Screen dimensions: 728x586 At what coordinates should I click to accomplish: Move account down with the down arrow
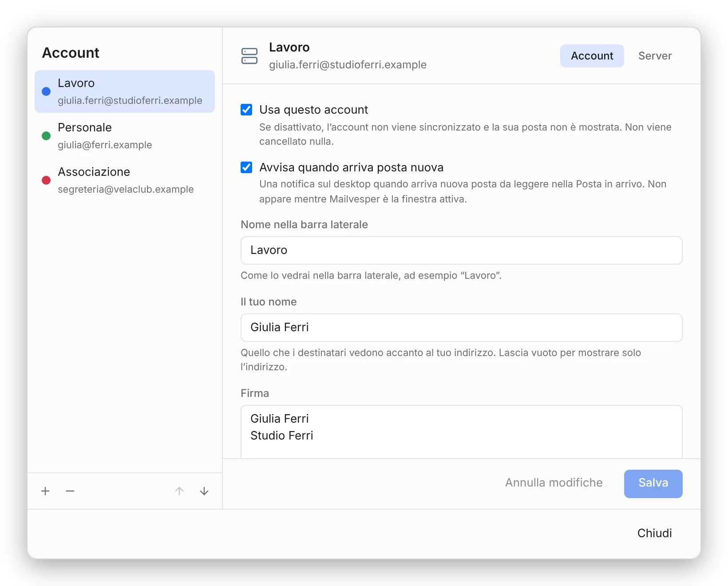pos(204,491)
